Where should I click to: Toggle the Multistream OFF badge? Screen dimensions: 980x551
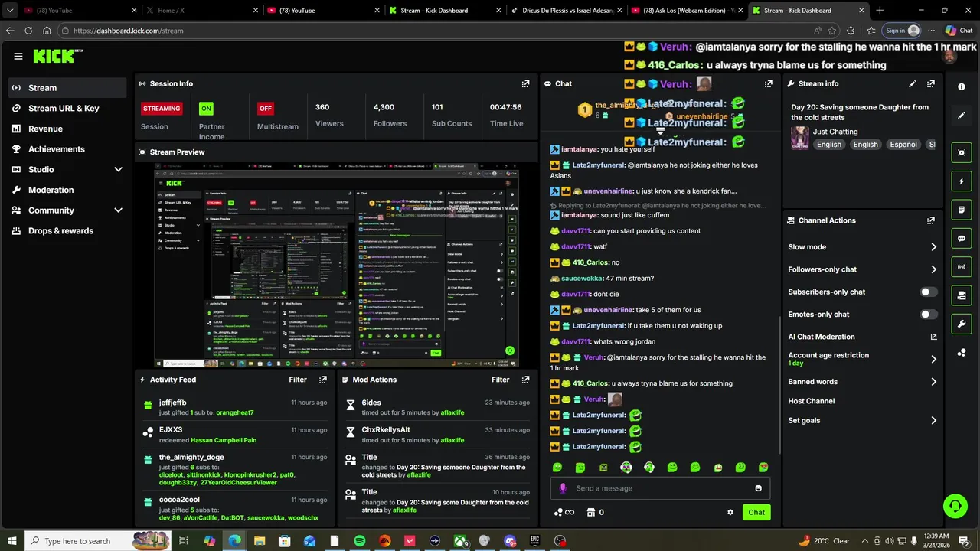click(x=266, y=109)
